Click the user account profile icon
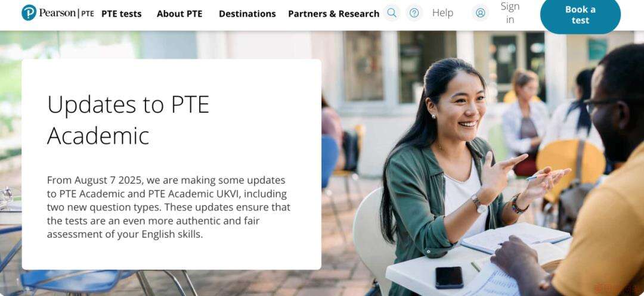The image size is (644, 296). coord(480,13)
